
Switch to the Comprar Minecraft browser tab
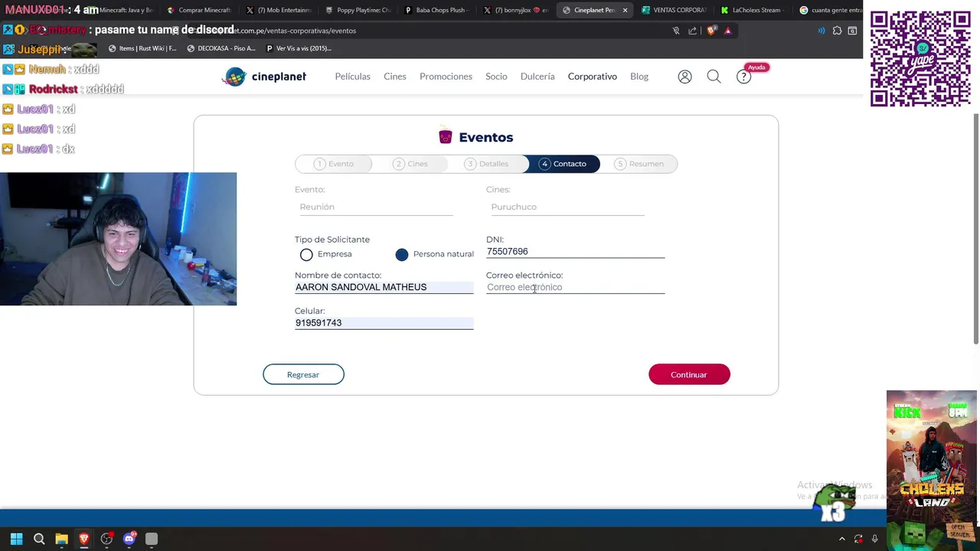[x=199, y=10]
